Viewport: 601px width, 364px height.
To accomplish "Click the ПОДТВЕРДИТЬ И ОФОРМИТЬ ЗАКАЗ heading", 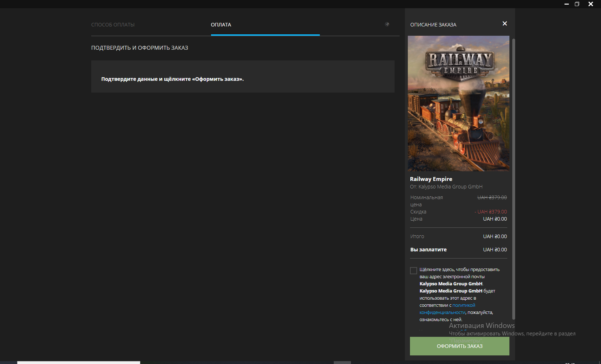I will pyautogui.click(x=140, y=48).
